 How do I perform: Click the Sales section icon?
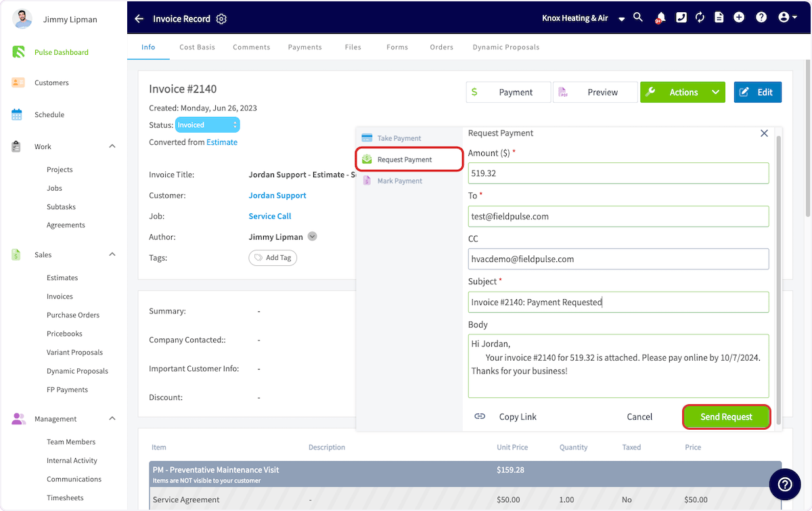coord(16,254)
